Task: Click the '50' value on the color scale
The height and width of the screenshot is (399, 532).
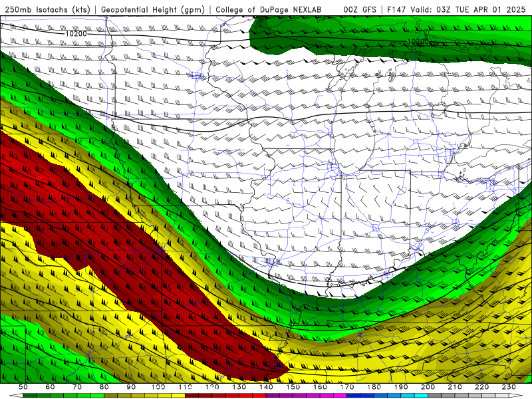Action: [23, 387]
